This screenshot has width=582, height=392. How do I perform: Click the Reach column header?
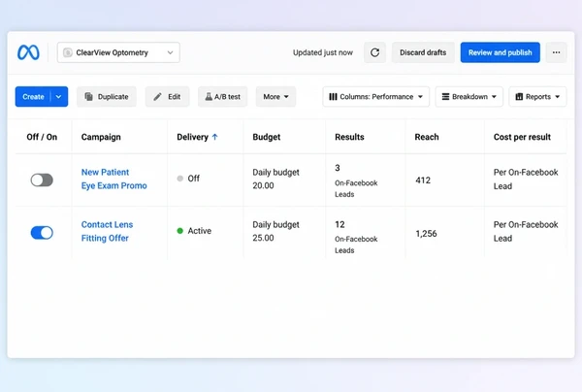tap(427, 137)
